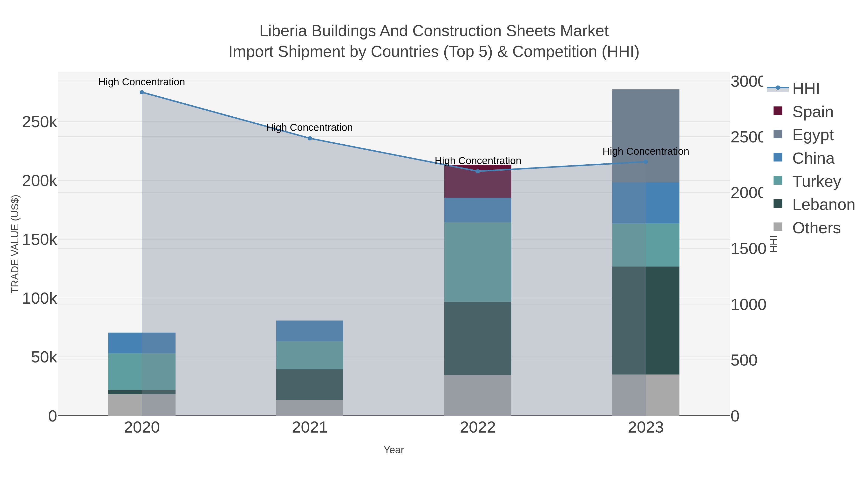The height and width of the screenshot is (488, 868).
Task: Select the Egypt segment in 2023 bar
Action: tap(646, 136)
